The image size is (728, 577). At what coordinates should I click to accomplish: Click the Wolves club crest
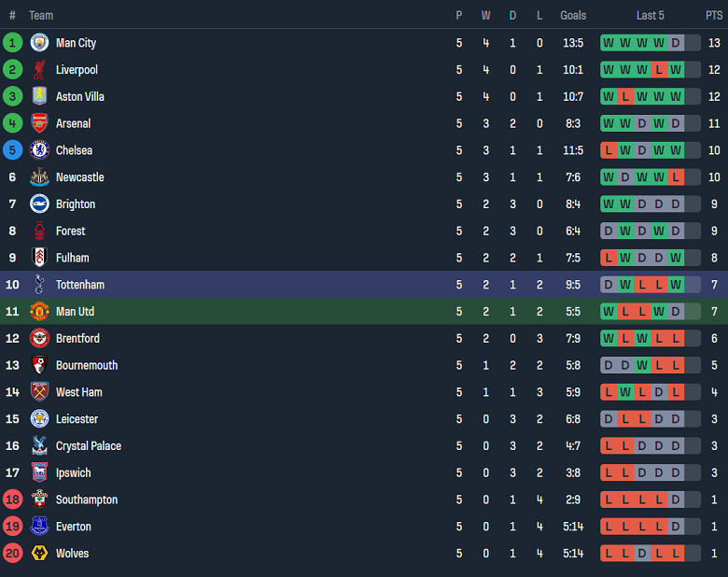(39, 554)
